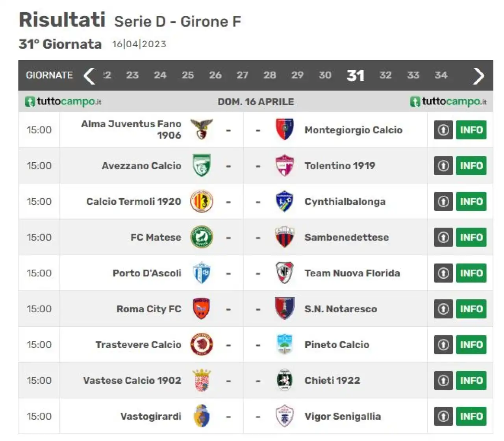Click the arrow icon beside Avezzano–Tolentino INFO
504x441 pixels.
tap(443, 166)
